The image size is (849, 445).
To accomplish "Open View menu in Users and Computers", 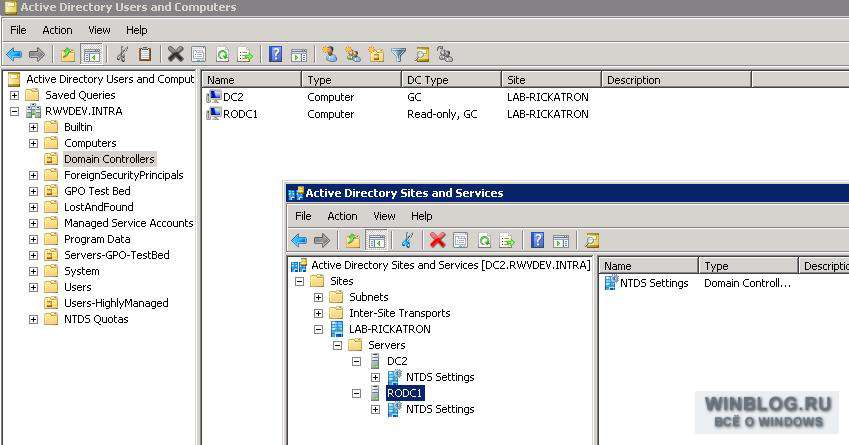I will click(99, 30).
